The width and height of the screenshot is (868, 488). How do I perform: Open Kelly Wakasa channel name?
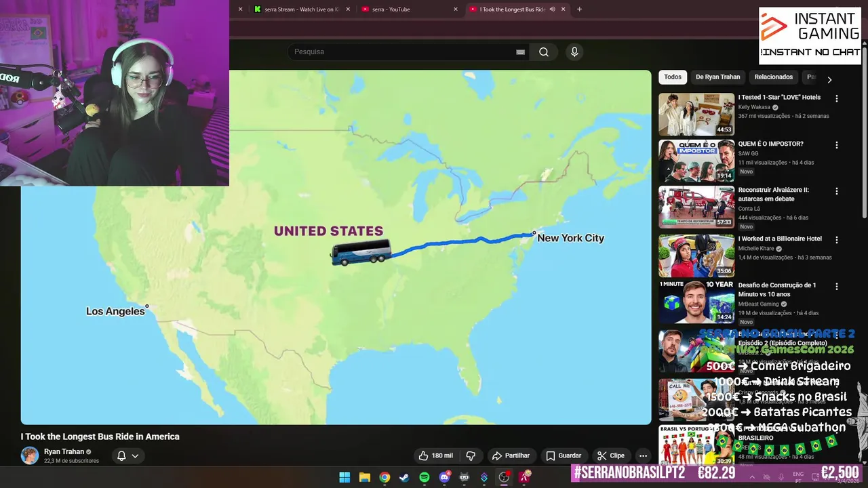click(754, 107)
